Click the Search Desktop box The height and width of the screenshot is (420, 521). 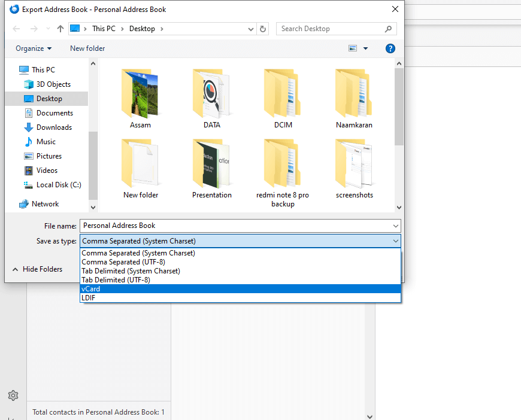coord(331,29)
